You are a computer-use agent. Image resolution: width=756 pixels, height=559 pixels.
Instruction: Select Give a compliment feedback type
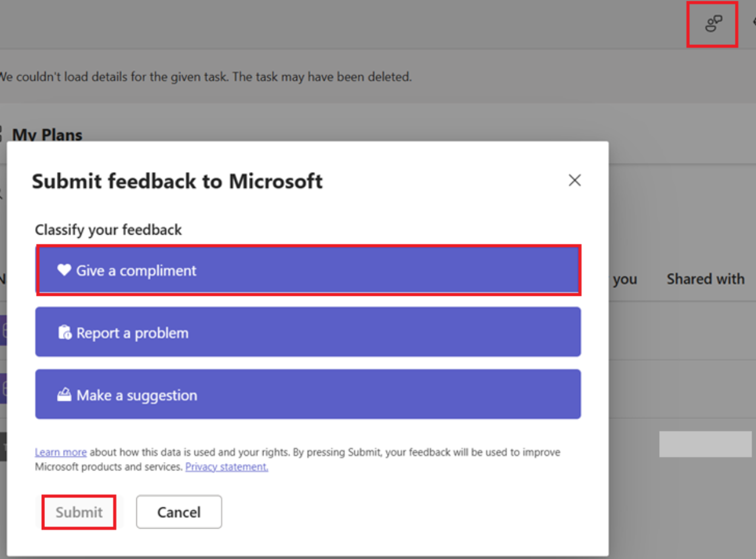tap(308, 270)
